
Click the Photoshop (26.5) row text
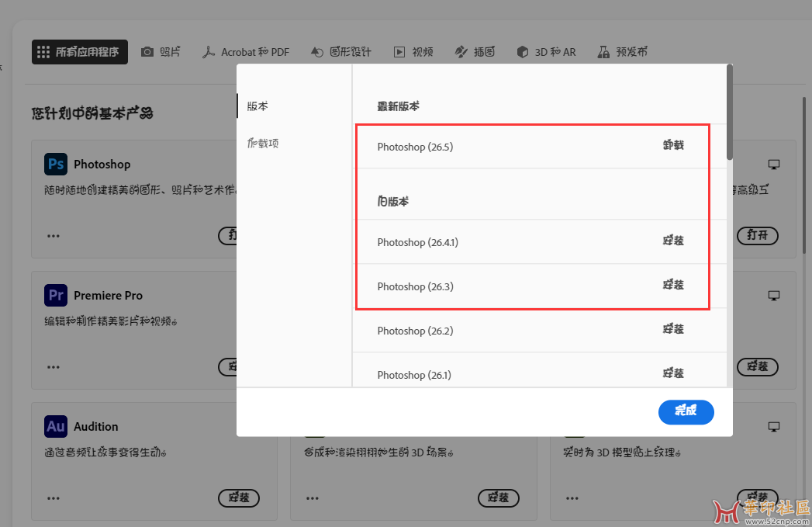tap(415, 147)
